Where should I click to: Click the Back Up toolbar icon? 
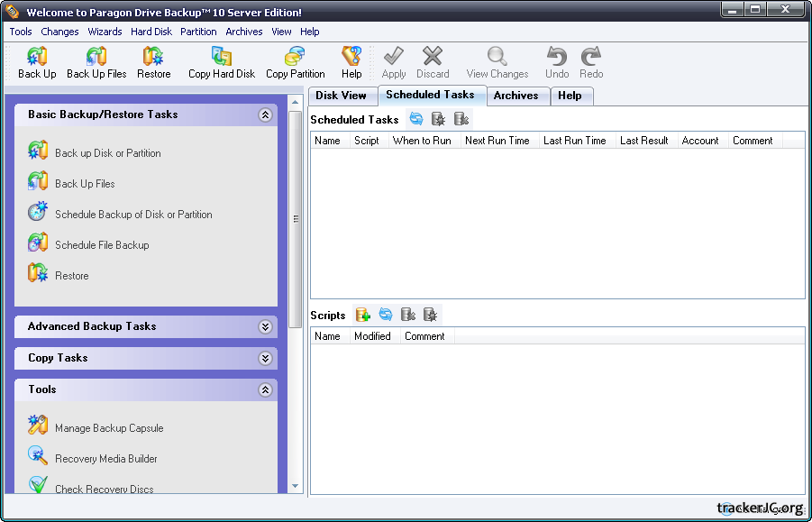coord(37,63)
